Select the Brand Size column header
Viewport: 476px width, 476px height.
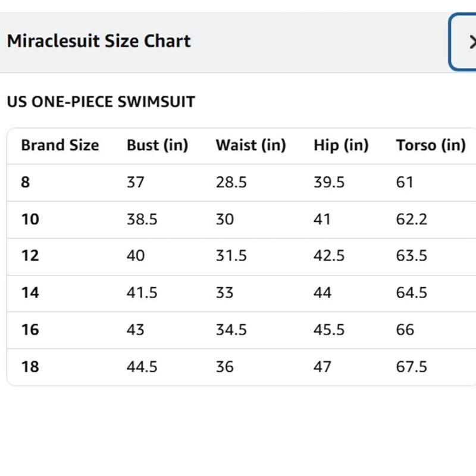point(60,145)
